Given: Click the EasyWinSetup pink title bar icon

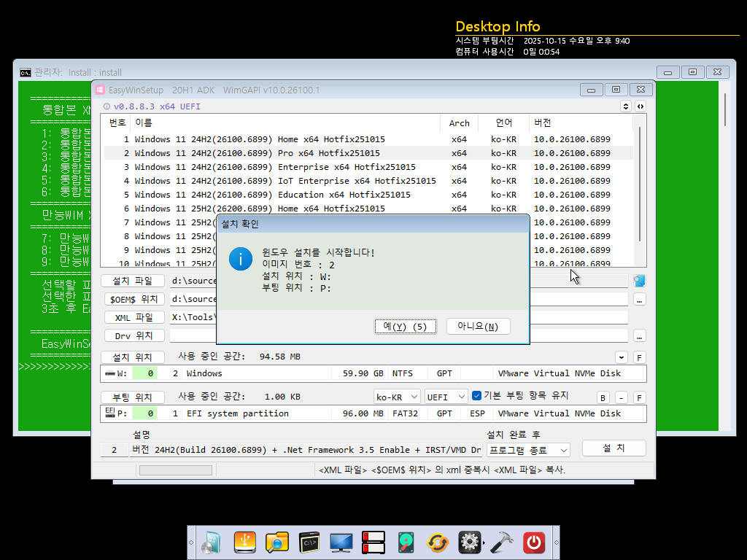Looking at the screenshot, I should click(100, 90).
